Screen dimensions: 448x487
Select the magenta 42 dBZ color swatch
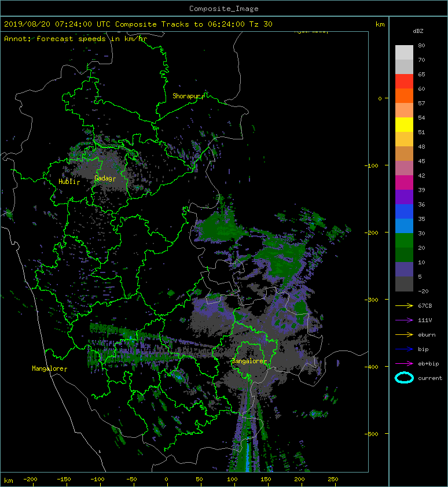coord(404,183)
